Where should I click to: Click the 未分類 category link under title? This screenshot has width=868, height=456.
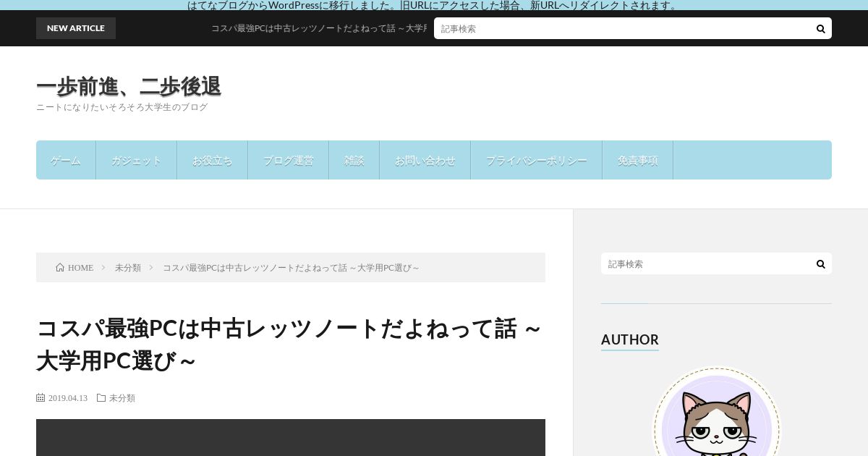tap(122, 398)
